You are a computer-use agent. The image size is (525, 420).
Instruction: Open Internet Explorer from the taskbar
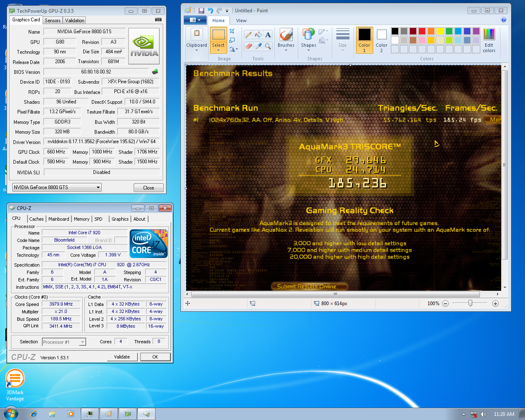tap(34, 414)
